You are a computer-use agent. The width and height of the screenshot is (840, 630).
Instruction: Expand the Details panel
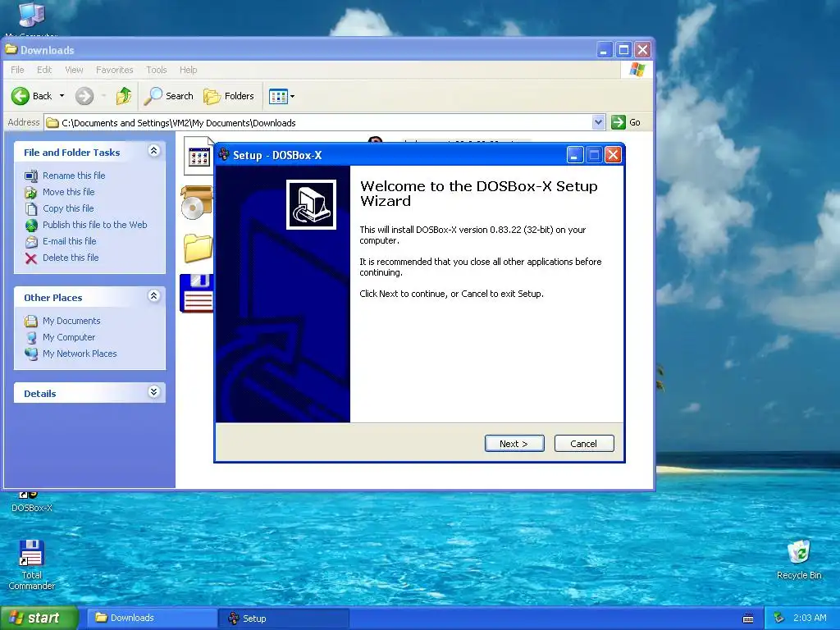(x=153, y=392)
